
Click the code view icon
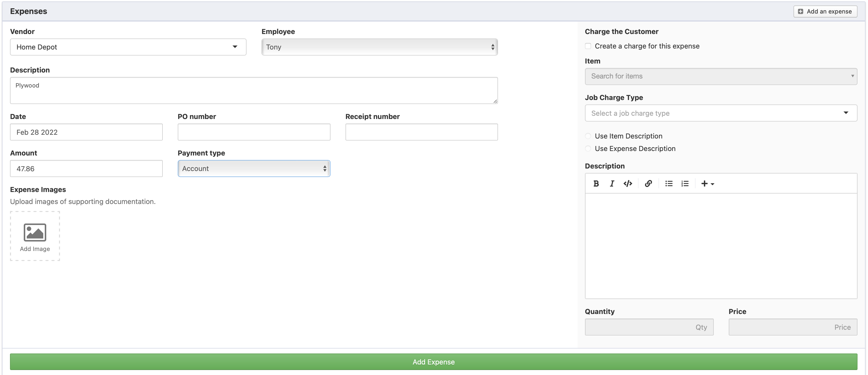pyautogui.click(x=628, y=184)
